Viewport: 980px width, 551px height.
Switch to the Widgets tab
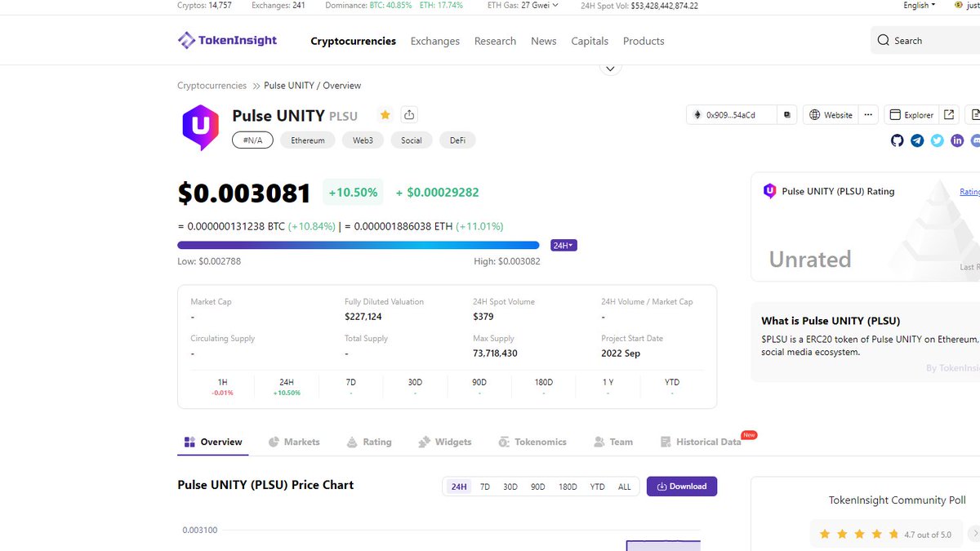pos(445,442)
